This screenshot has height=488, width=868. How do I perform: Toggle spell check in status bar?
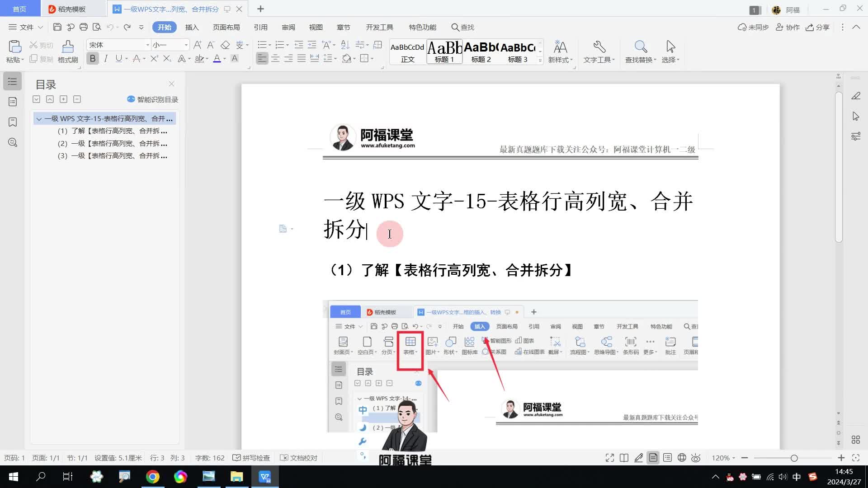pyautogui.click(x=251, y=458)
